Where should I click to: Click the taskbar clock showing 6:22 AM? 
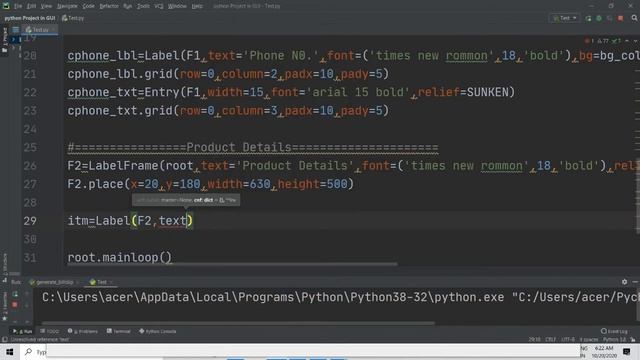(604, 348)
